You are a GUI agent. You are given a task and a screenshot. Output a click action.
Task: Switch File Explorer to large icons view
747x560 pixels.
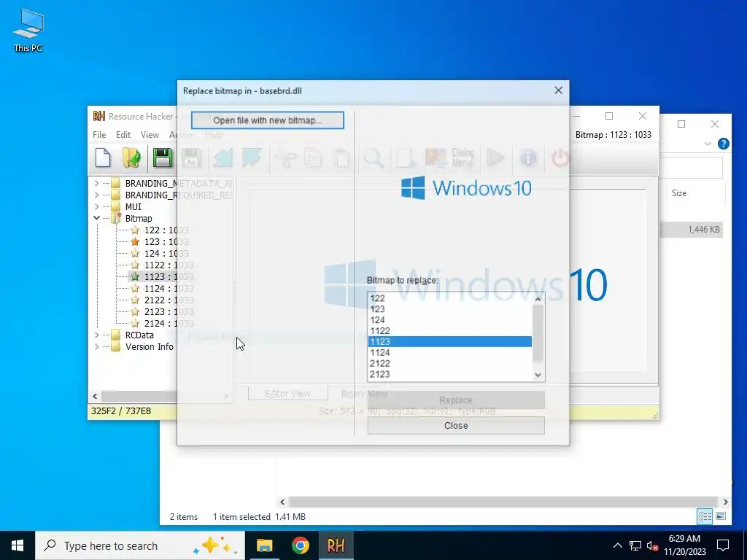(721, 516)
